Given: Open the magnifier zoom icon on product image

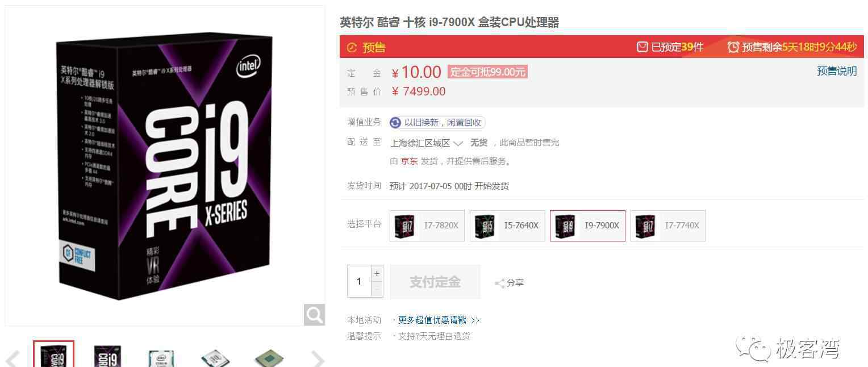Looking at the screenshot, I should coord(314,314).
